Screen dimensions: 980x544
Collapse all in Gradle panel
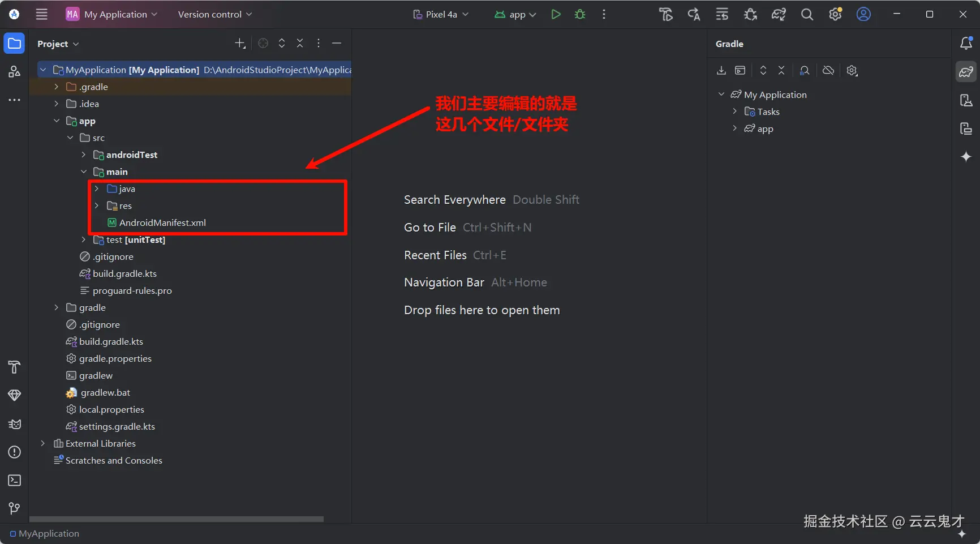pos(781,71)
